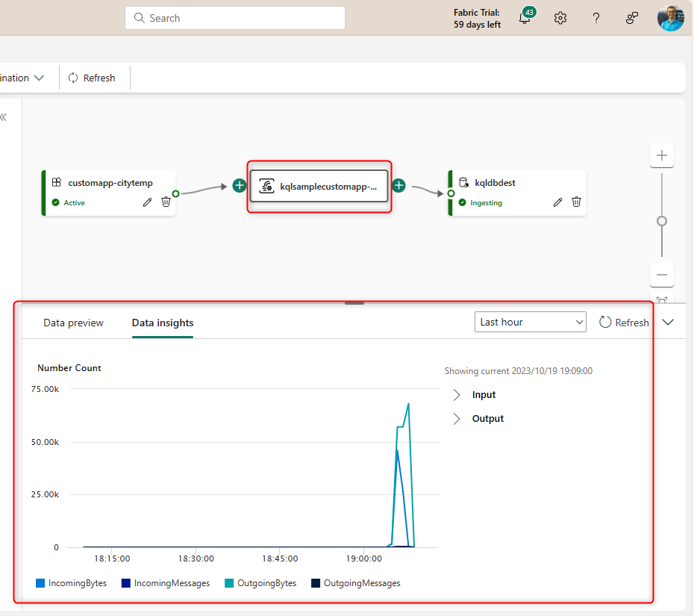The height and width of the screenshot is (616, 694).
Task: Open the settings gear icon
Action: tap(560, 19)
